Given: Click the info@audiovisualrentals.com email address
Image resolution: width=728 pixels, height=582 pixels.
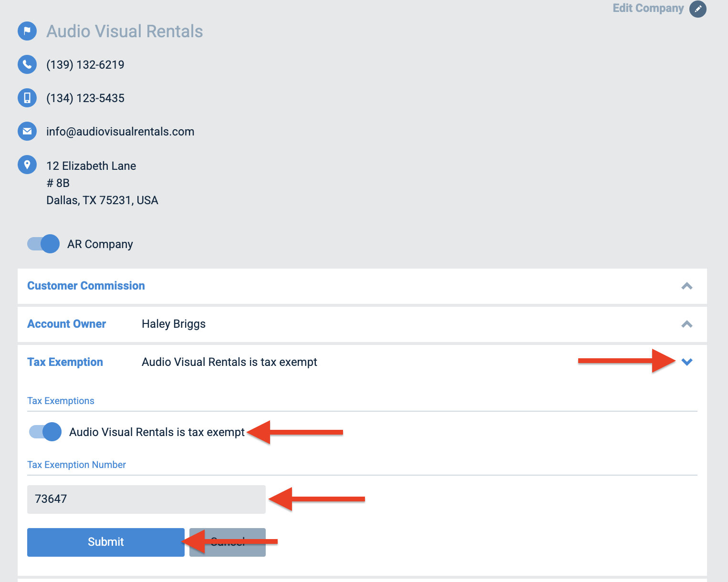Looking at the screenshot, I should [120, 132].
